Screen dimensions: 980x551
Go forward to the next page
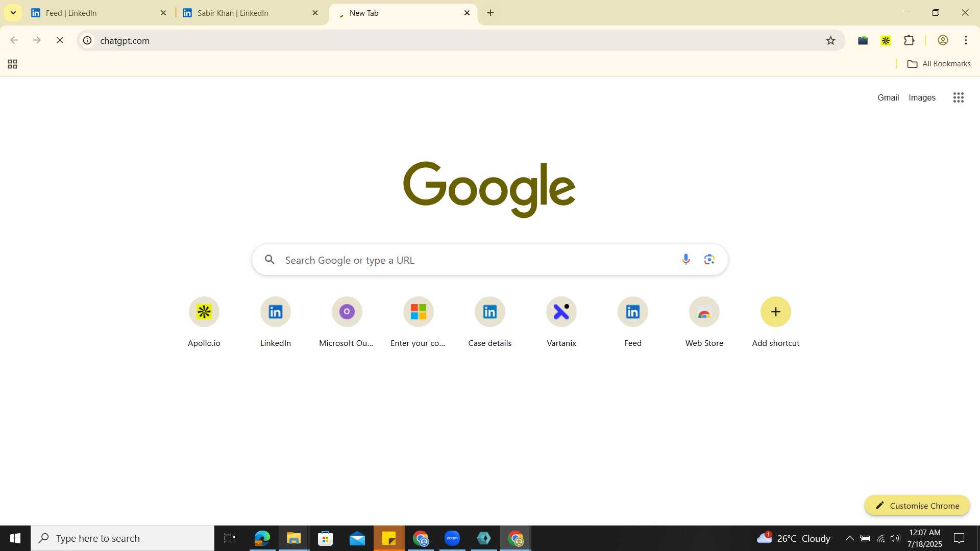point(37,40)
